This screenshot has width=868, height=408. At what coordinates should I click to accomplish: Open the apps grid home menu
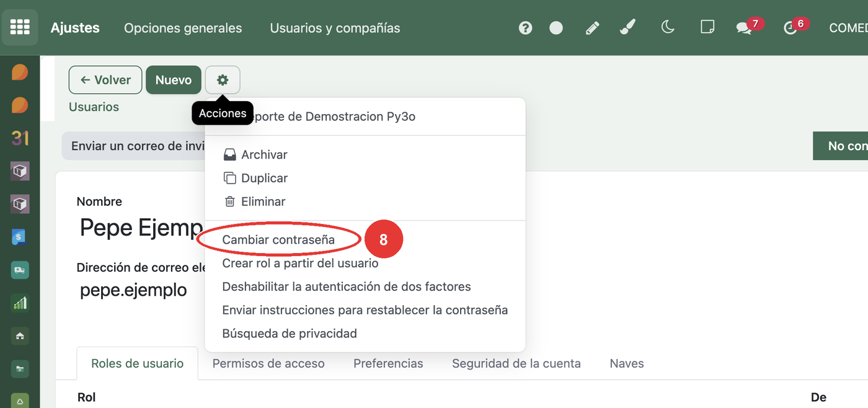coord(20,27)
